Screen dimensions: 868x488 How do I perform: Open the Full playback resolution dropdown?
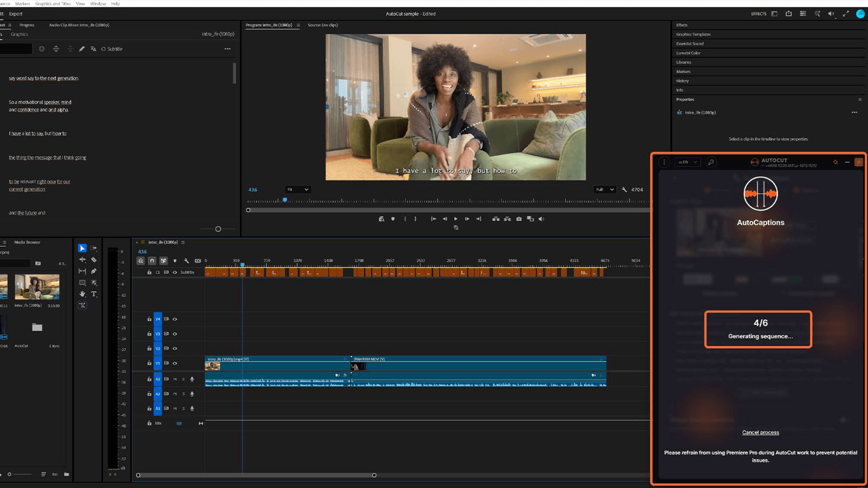click(x=604, y=190)
